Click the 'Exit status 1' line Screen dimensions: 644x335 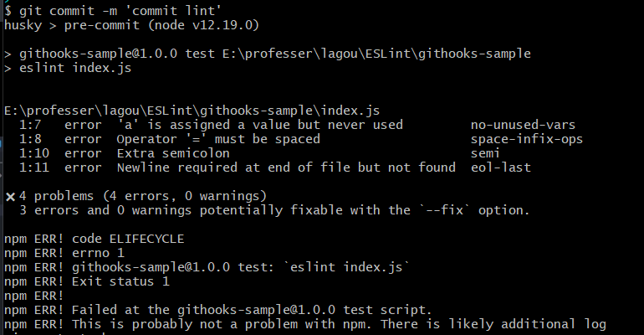tap(87, 281)
